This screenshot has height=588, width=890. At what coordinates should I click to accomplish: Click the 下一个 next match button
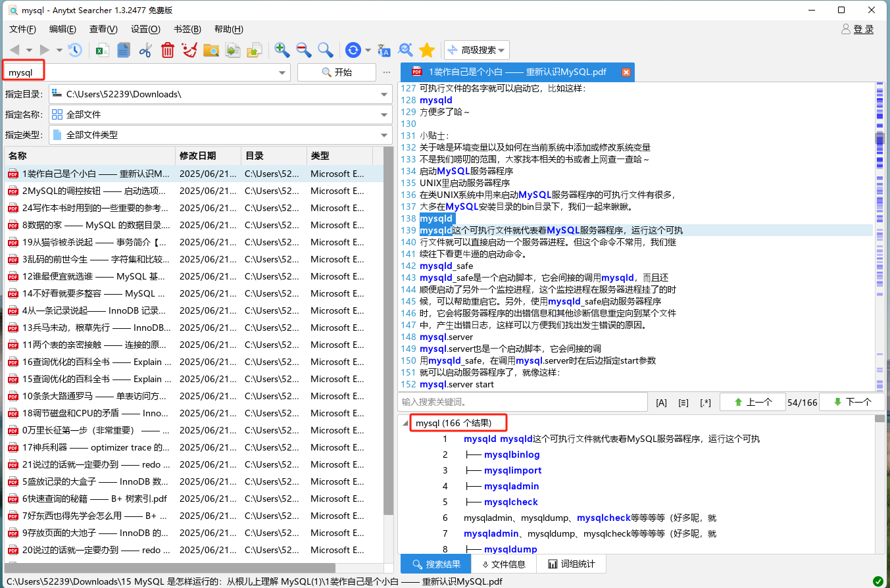[851, 402]
